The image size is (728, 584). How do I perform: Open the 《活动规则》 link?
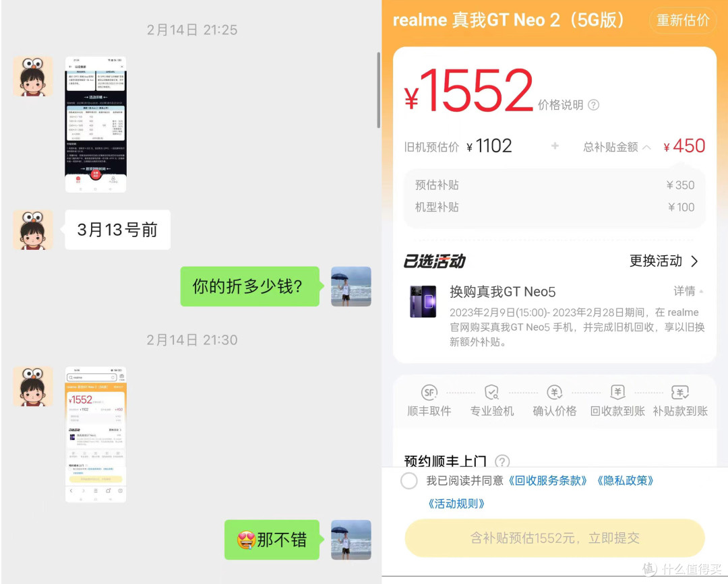click(456, 504)
